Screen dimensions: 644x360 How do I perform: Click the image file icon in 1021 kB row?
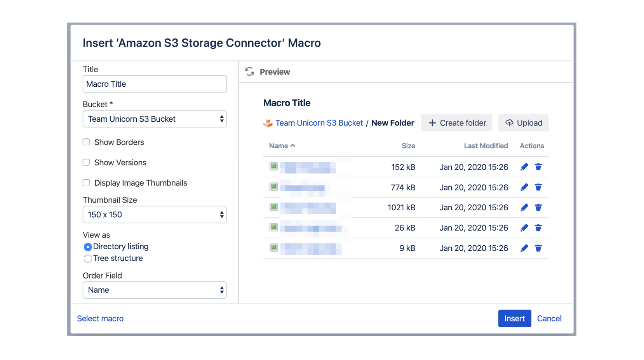pos(273,207)
